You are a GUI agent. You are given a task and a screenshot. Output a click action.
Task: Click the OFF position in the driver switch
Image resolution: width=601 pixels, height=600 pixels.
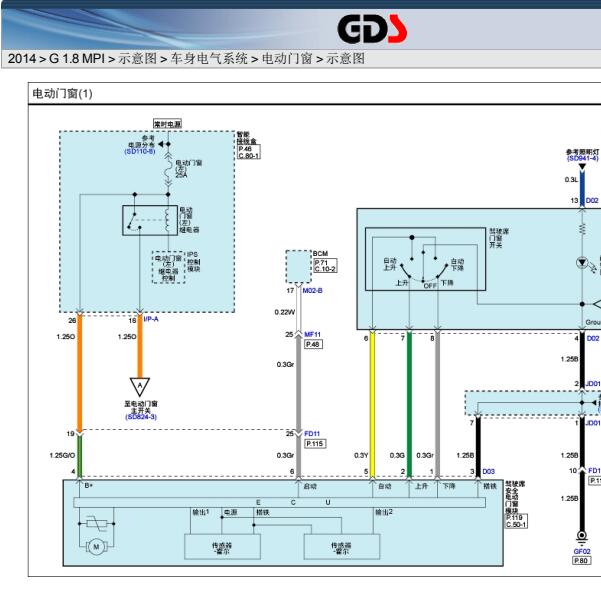pyautogui.click(x=430, y=286)
